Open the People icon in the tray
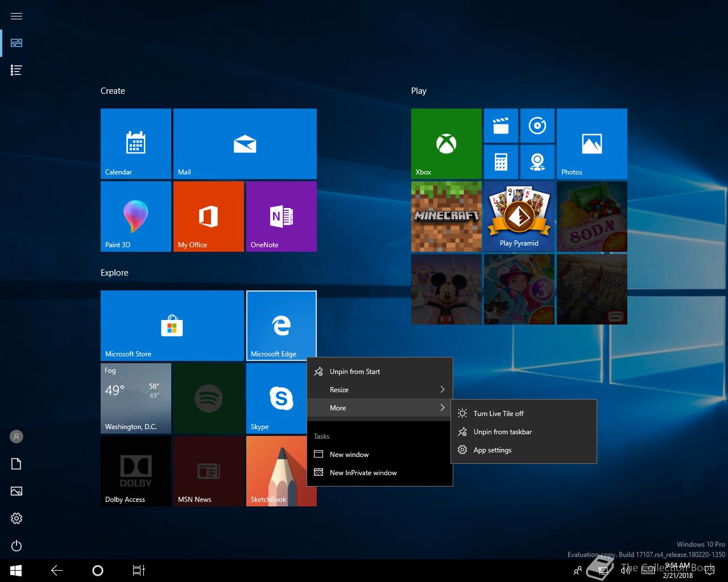The image size is (728, 582). click(578, 571)
